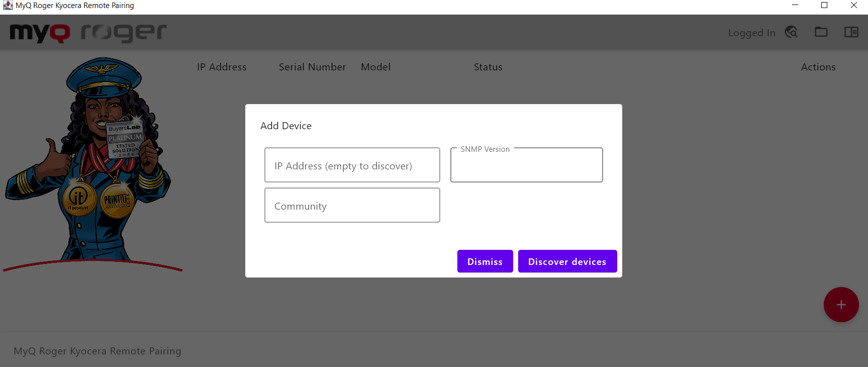
Task: Click the Serial Number column header
Action: (313, 67)
